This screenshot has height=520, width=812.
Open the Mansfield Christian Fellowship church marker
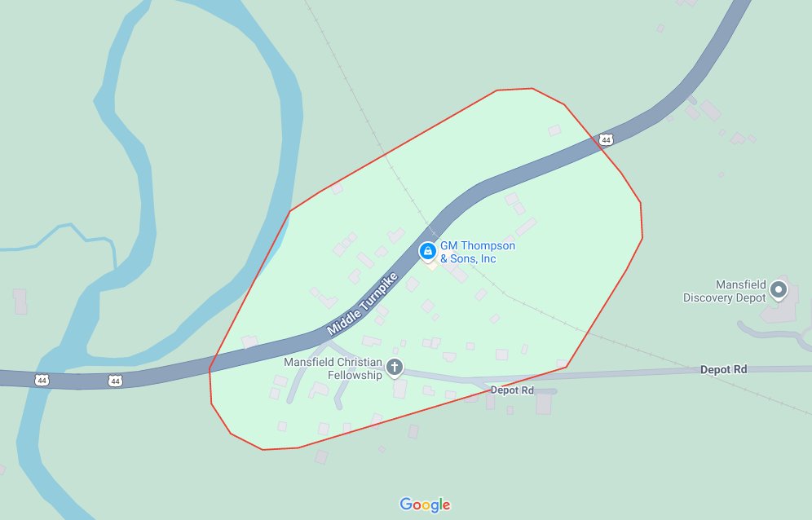(x=395, y=368)
